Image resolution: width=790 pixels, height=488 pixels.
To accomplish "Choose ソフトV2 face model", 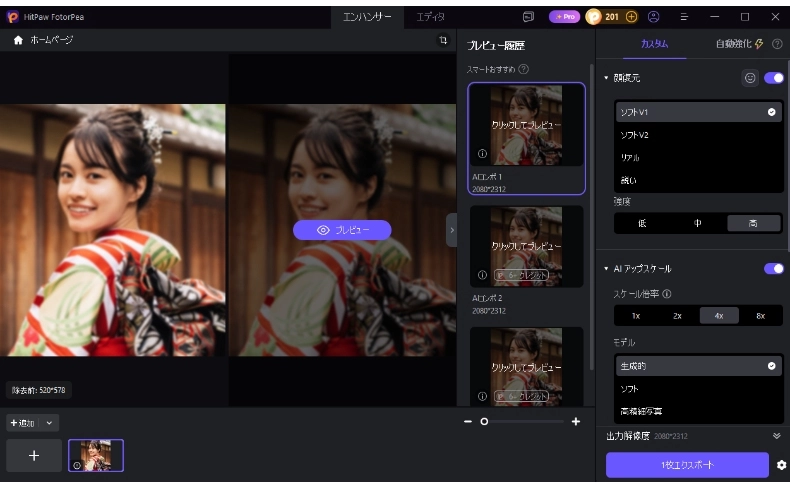I will click(698, 135).
